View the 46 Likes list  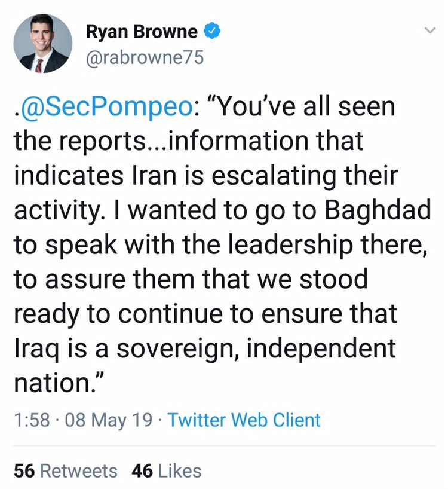167,470
